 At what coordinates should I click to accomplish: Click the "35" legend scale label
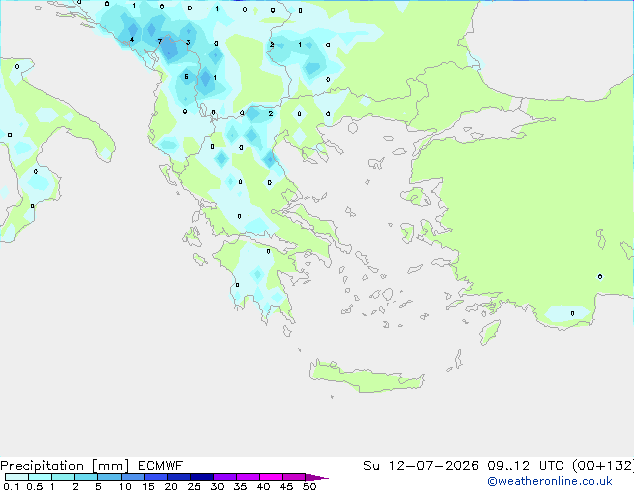240,486
